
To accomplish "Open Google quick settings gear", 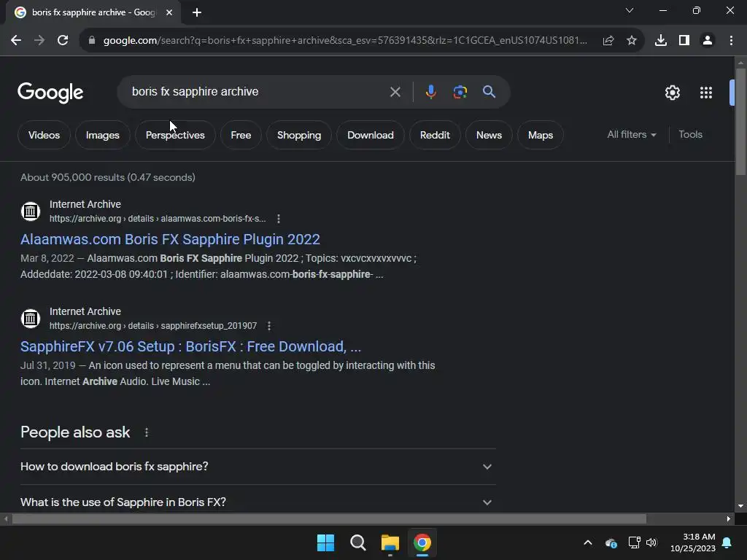I will pos(672,93).
